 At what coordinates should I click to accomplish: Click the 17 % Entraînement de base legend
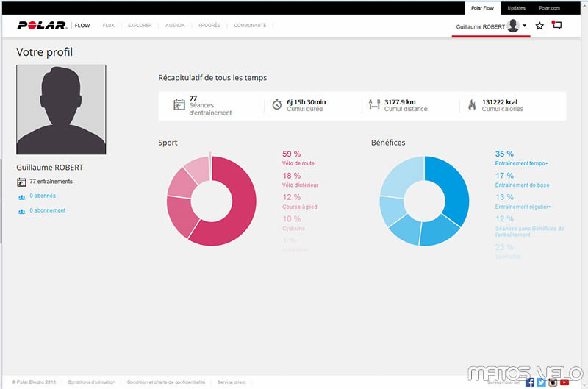point(522,179)
